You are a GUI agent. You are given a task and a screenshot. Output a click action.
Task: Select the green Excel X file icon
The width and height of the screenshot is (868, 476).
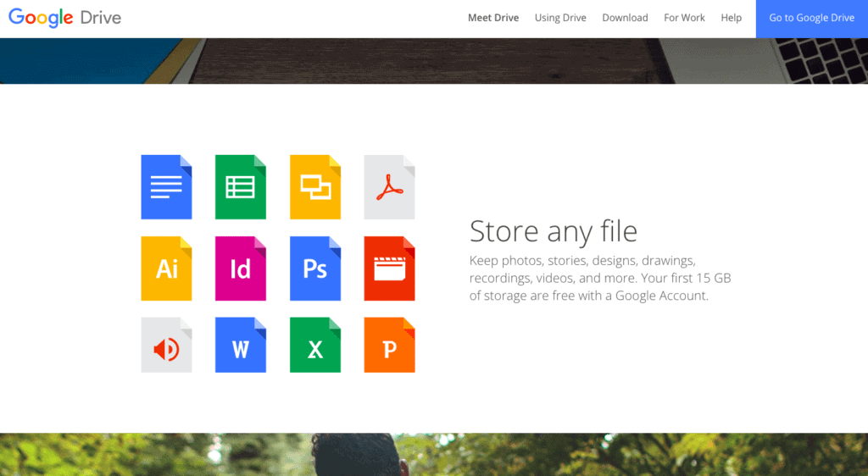[315, 345]
